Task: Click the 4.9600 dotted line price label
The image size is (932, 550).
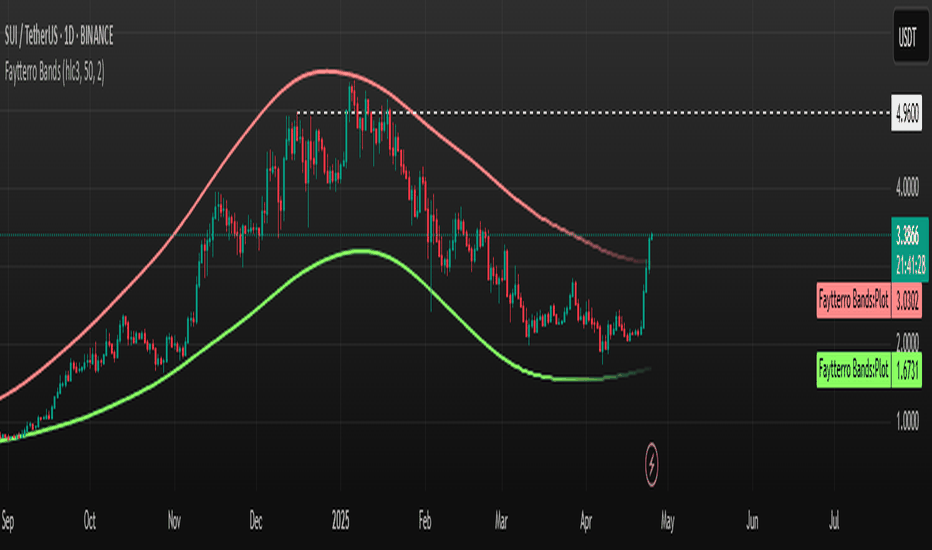Action: click(907, 112)
